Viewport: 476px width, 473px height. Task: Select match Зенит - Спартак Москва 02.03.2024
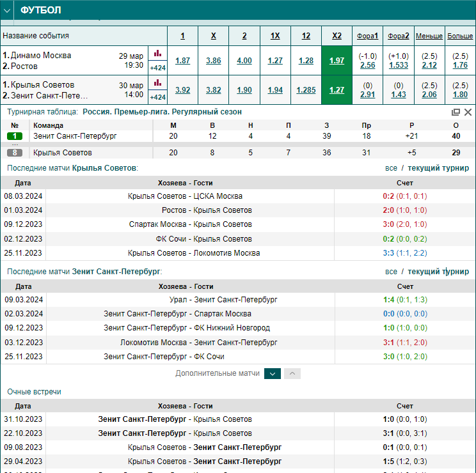(177, 313)
